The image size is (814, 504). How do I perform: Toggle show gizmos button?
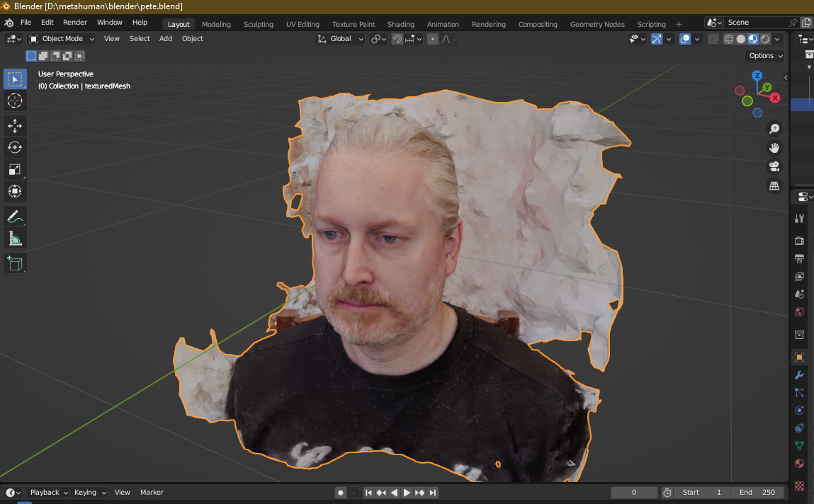[x=657, y=39]
